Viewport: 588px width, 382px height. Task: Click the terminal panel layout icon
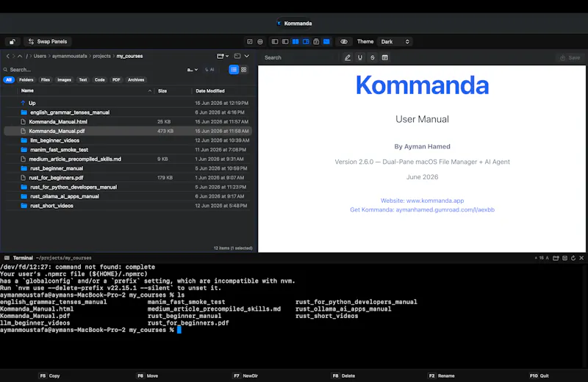[x=316, y=42]
